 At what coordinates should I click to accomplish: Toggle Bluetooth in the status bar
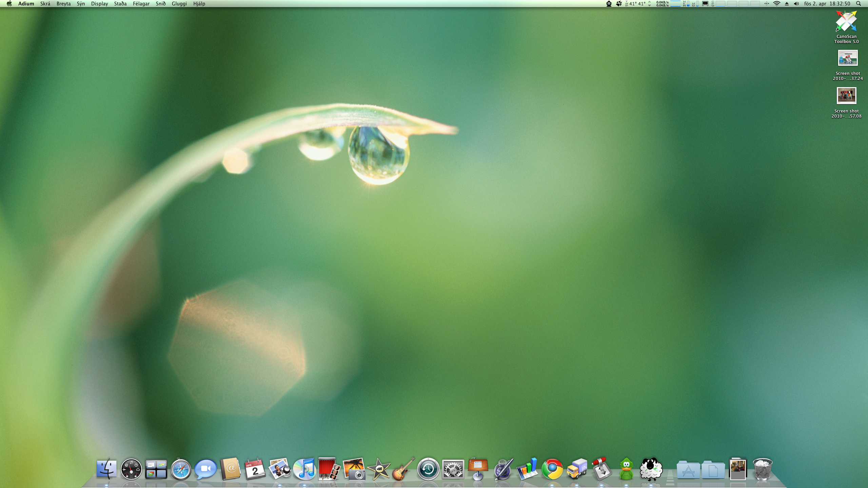(x=767, y=4)
